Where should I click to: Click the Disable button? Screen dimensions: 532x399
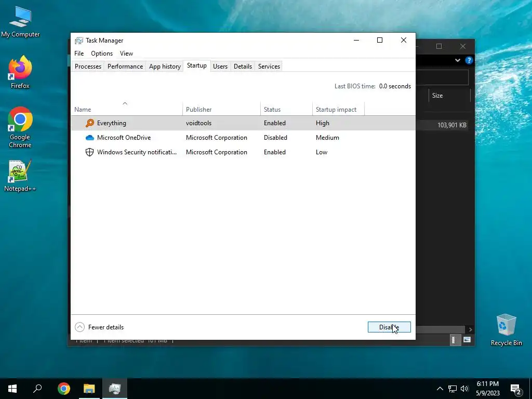389,327
